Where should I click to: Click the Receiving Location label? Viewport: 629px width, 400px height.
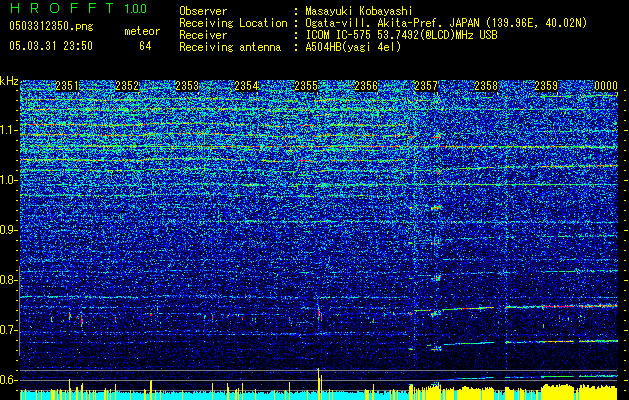[x=233, y=23]
